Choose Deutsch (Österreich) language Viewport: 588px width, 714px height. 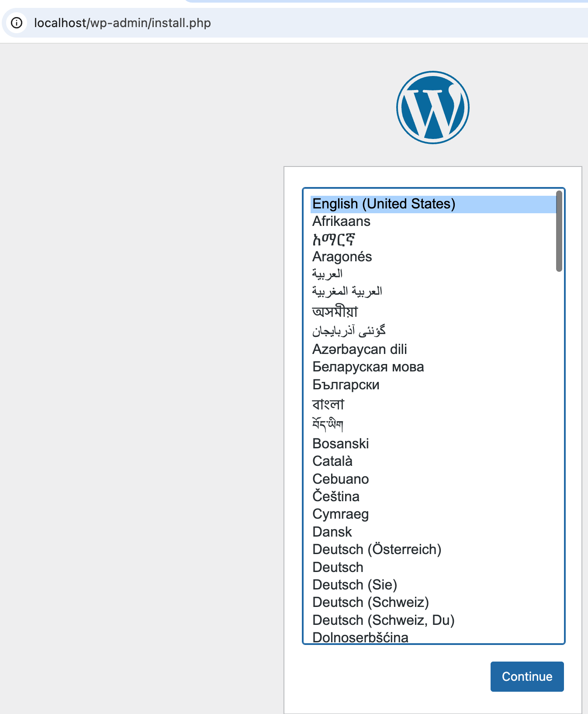pyautogui.click(x=377, y=550)
